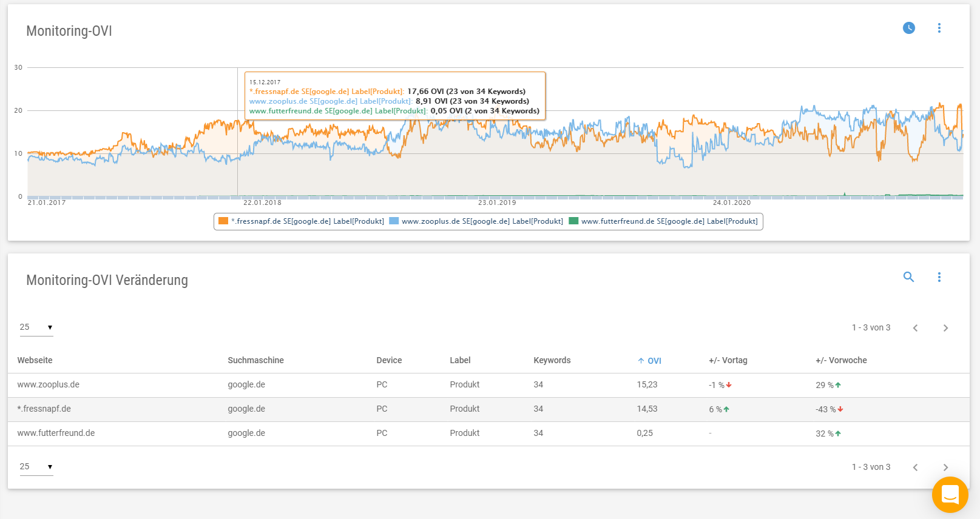
Task: Click the 21.01.2017 date on chart axis
Action: [x=47, y=203]
